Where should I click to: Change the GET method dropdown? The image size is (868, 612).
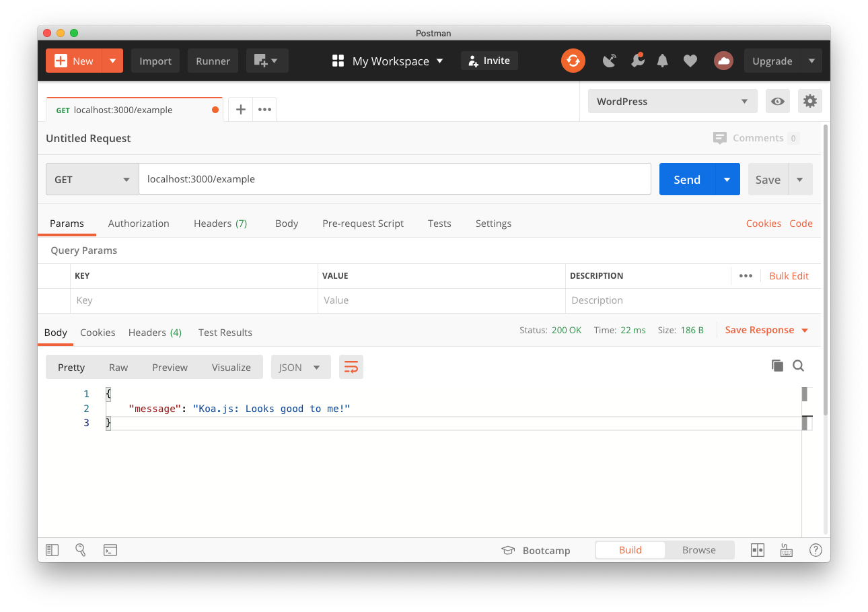92,179
